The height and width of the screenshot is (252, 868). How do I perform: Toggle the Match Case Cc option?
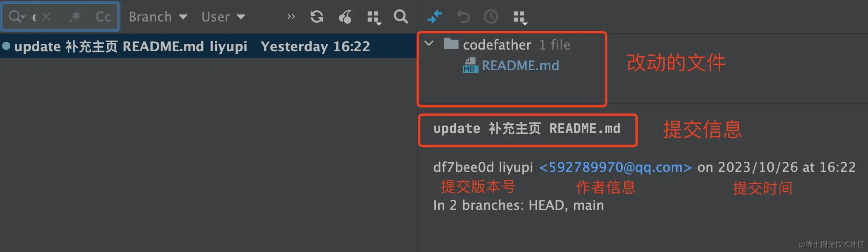(103, 17)
